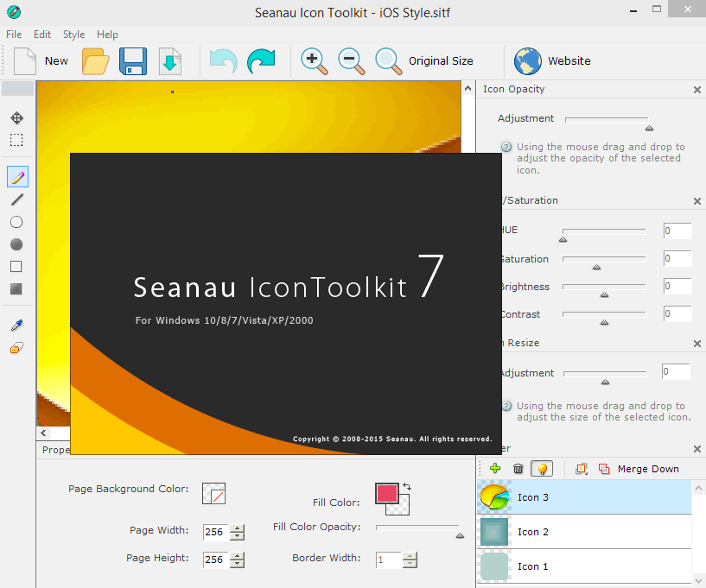
Task: Merge the layer using Merge Down
Action: coord(639,469)
